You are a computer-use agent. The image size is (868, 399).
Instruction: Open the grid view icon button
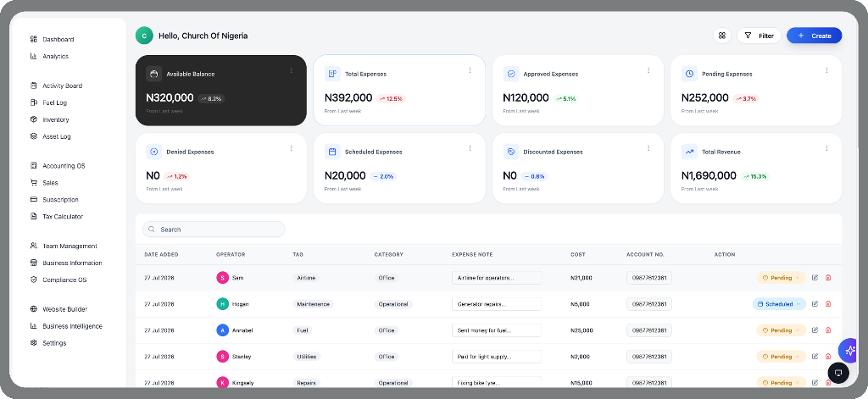(722, 36)
